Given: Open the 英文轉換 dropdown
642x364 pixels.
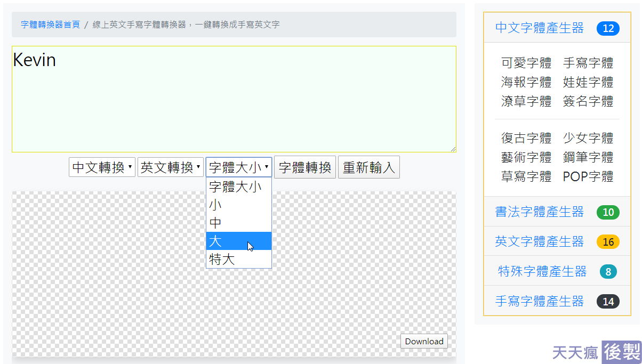Looking at the screenshot, I should [x=171, y=167].
